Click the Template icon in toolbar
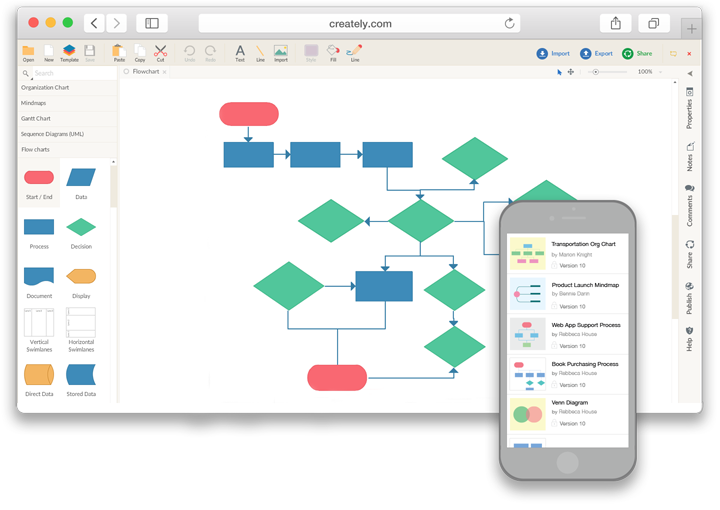The height and width of the screenshot is (510, 720). [69, 52]
